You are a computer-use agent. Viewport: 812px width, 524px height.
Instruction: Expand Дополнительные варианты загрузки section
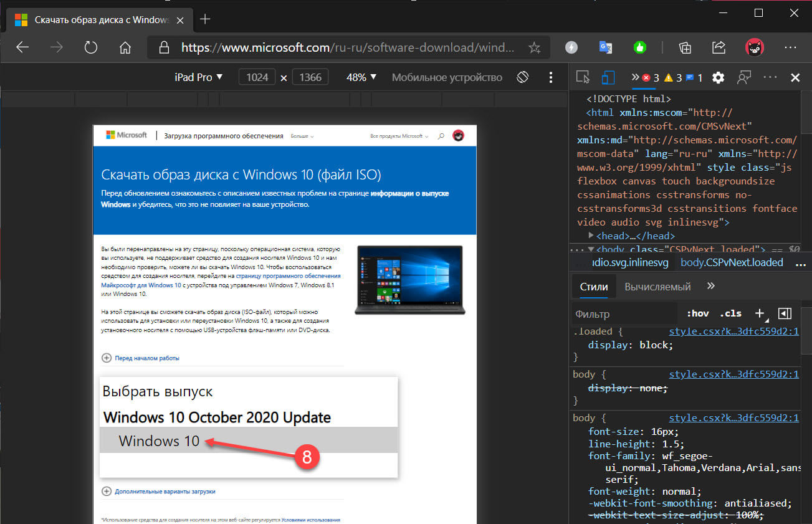[159, 492]
